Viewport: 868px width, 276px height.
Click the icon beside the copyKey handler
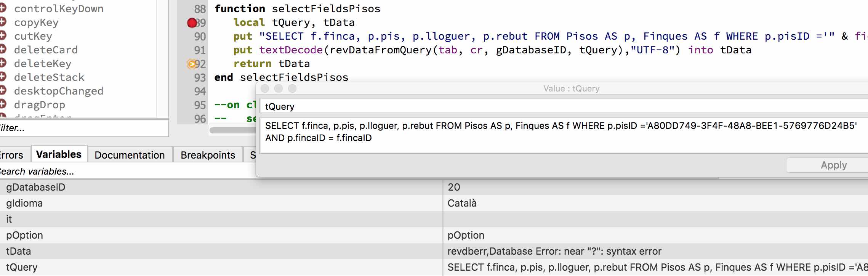[x=3, y=22]
